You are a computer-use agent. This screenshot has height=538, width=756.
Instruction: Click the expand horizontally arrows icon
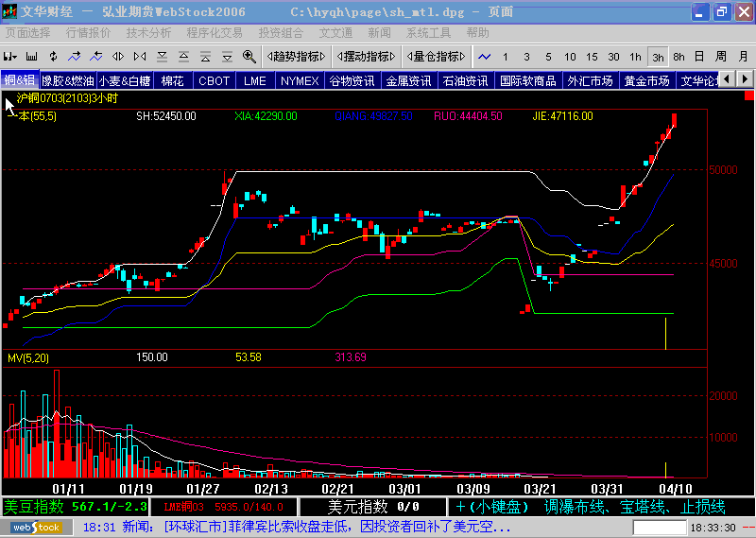click(118, 57)
